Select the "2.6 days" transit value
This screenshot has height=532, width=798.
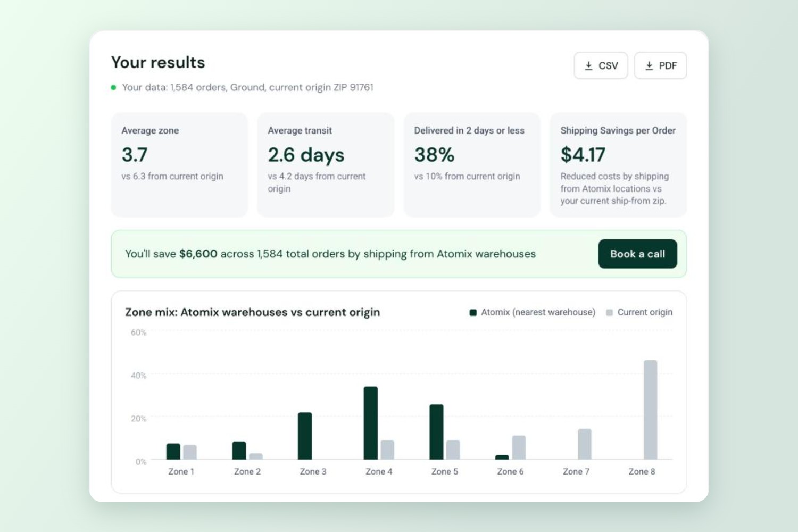click(306, 155)
